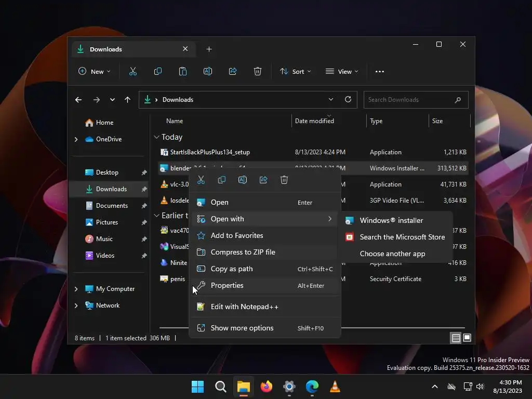This screenshot has width=532, height=399.
Task: Click the Share icon in the Explorer toolbar
Action: click(x=233, y=72)
